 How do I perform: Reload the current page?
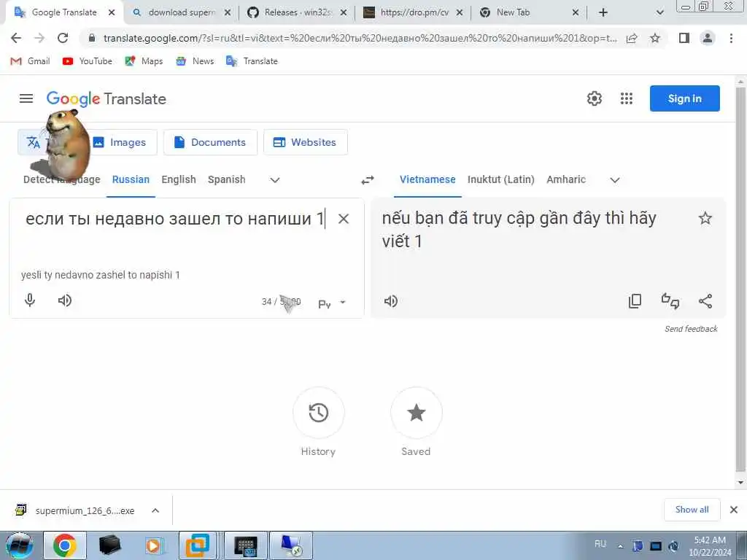tap(63, 38)
